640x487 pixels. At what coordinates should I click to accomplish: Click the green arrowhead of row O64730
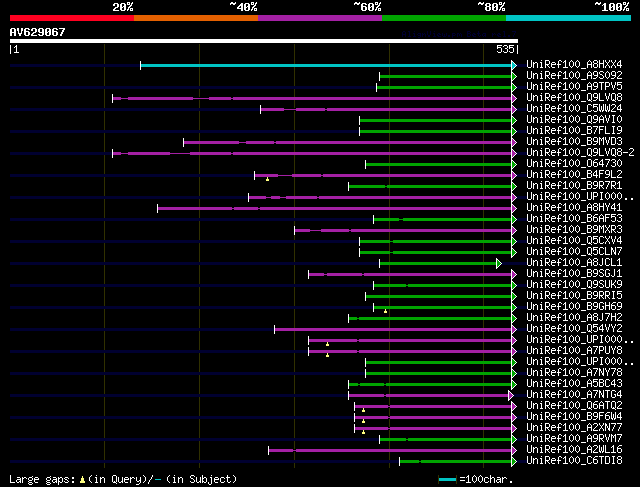[514, 165]
